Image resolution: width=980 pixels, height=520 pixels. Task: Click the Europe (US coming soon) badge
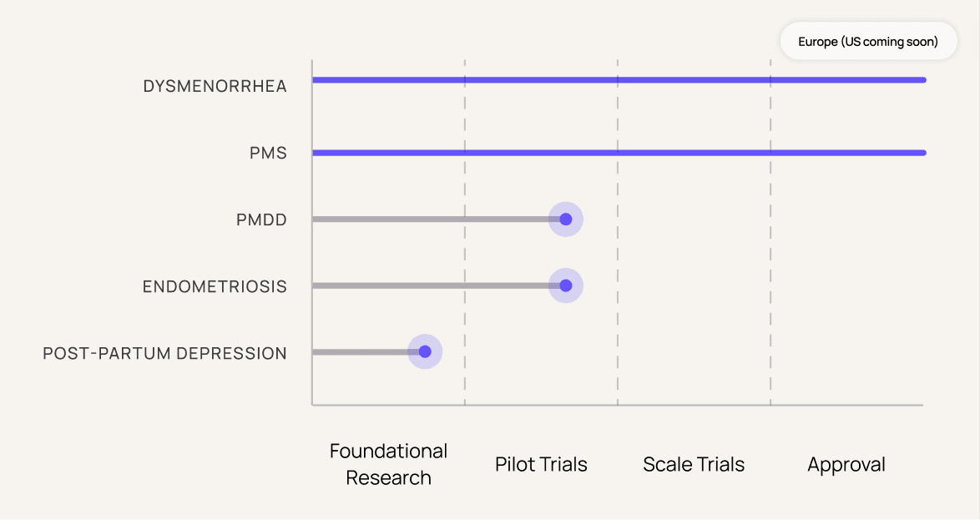click(868, 41)
